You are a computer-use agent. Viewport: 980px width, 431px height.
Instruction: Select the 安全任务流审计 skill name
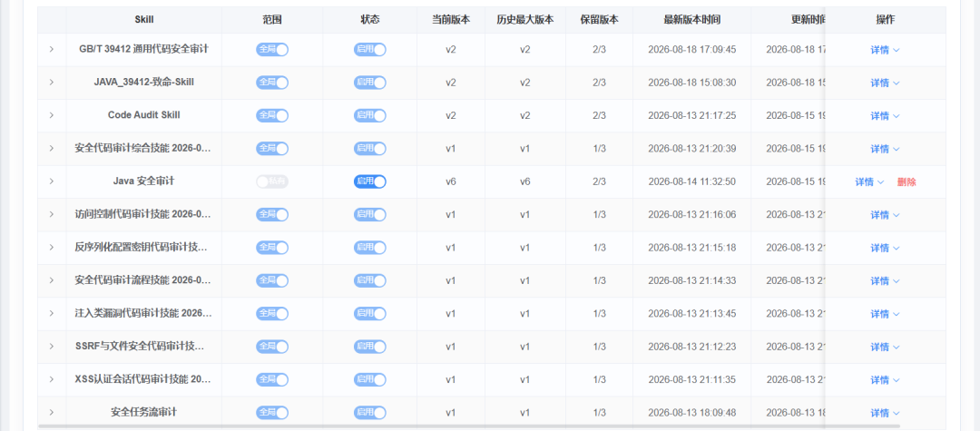(x=143, y=412)
